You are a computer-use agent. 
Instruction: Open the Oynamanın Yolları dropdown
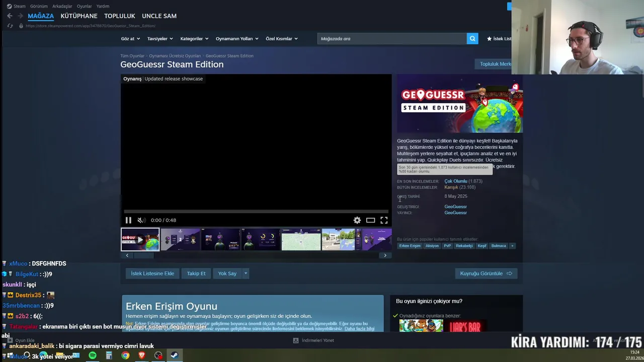[237, 39]
